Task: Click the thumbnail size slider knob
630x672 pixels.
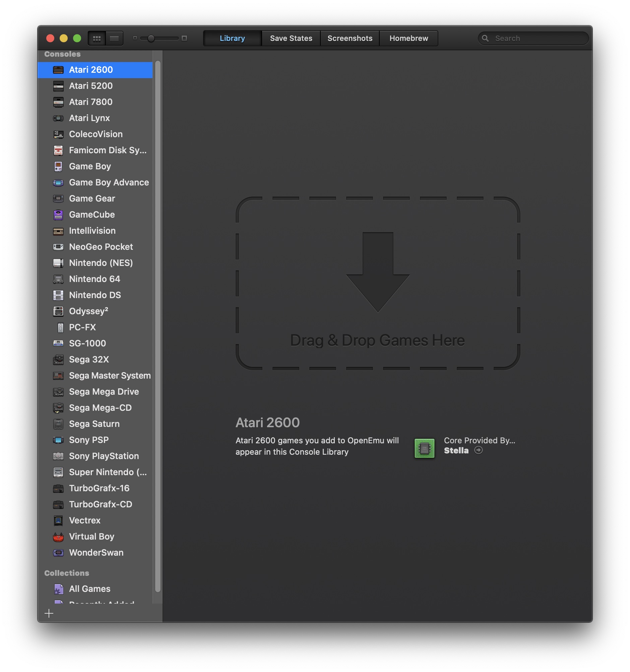Action: point(151,38)
